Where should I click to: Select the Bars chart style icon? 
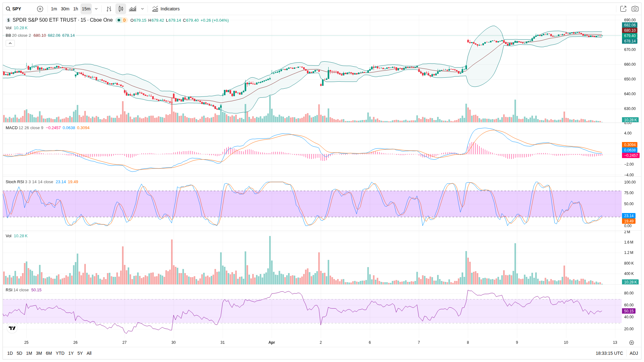tap(109, 9)
